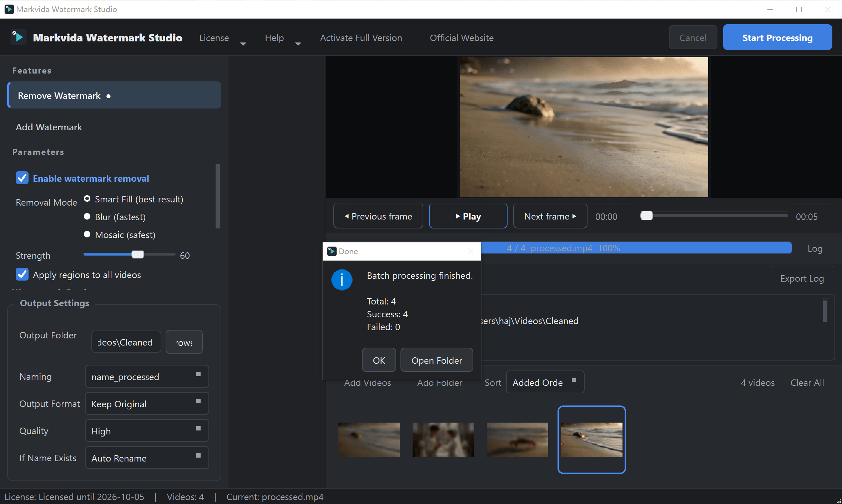The image size is (842, 504).
Task: Click the info icon in Done dialog
Action: 342,279
